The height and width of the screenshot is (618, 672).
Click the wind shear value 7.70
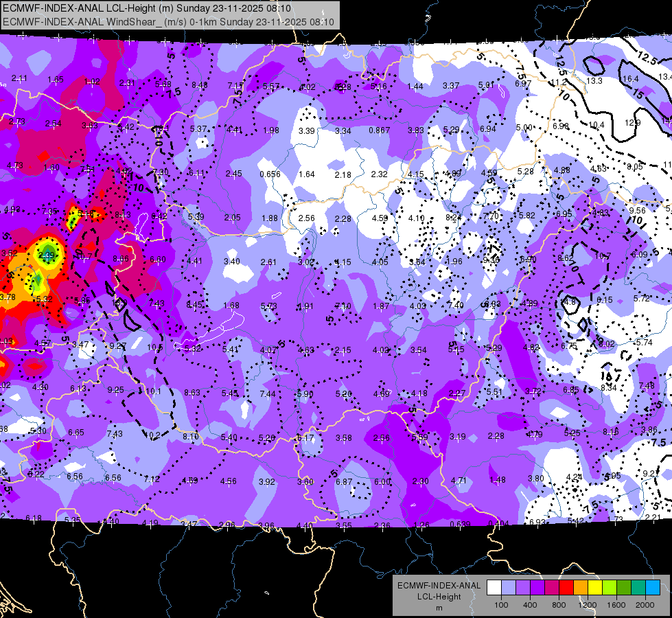[x=491, y=216]
